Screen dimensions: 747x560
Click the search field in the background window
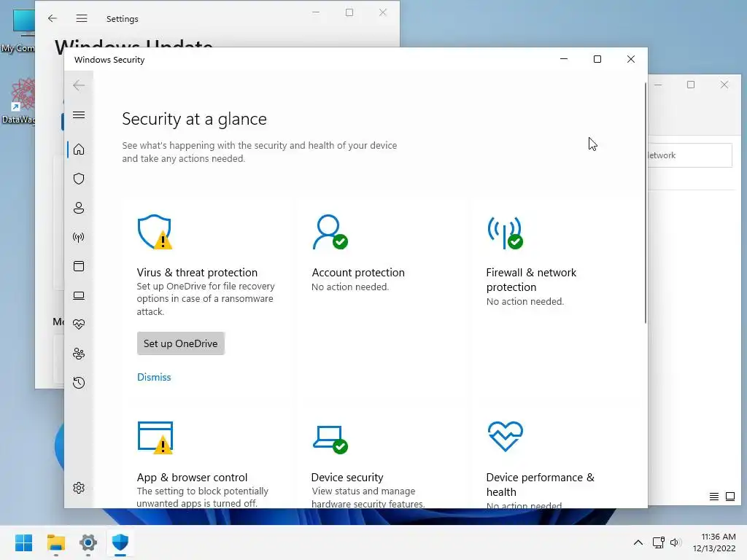[690, 155]
